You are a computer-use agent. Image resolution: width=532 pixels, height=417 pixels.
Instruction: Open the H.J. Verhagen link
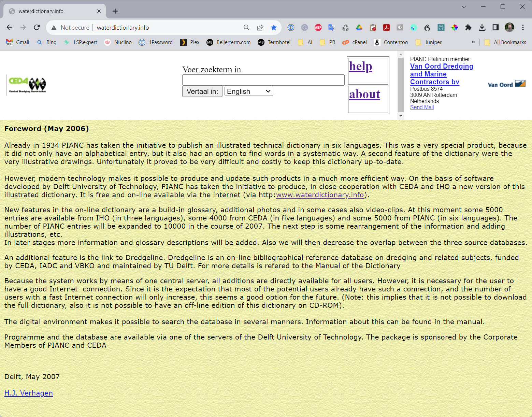[x=29, y=393]
